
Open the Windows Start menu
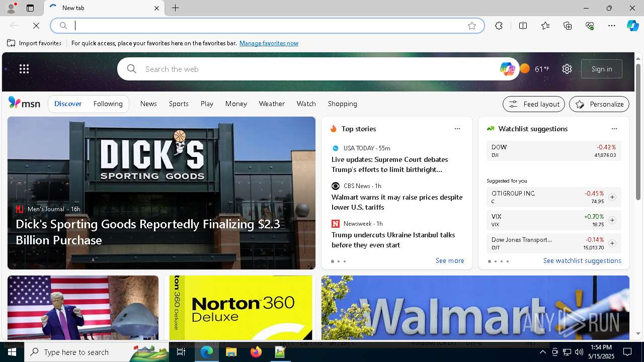click(x=12, y=352)
